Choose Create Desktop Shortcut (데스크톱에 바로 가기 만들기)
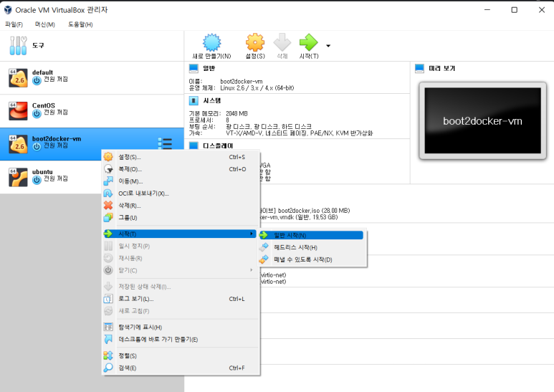 click(181, 340)
